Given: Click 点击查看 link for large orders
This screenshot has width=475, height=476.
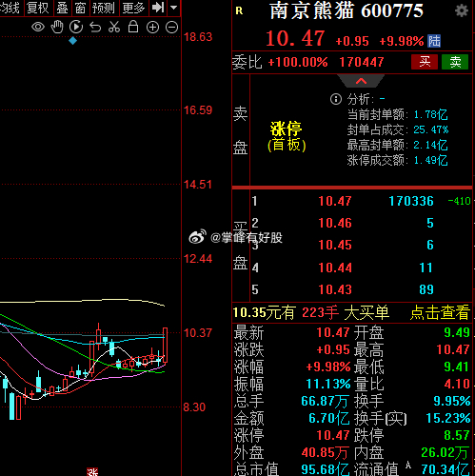Looking at the screenshot, I should click(x=440, y=312).
